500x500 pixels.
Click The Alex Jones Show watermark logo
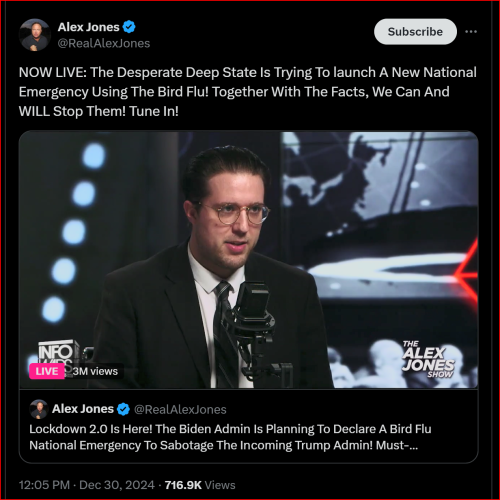pos(428,359)
